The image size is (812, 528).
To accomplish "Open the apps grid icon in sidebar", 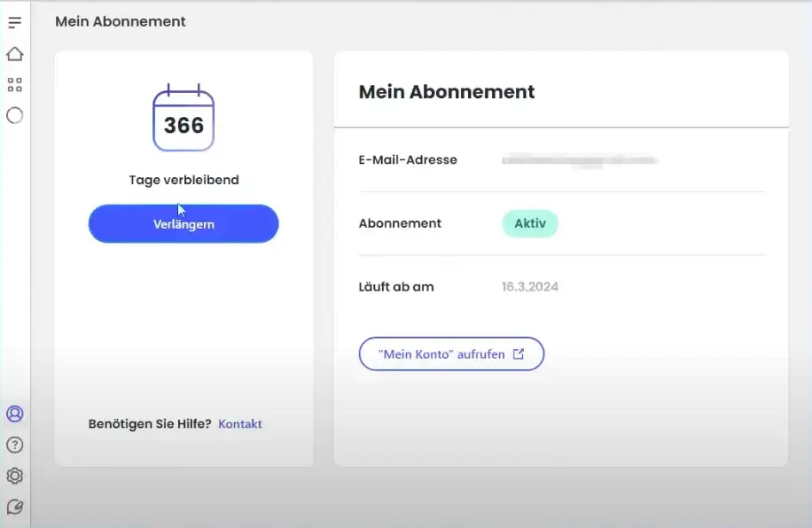I will point(14,85).
